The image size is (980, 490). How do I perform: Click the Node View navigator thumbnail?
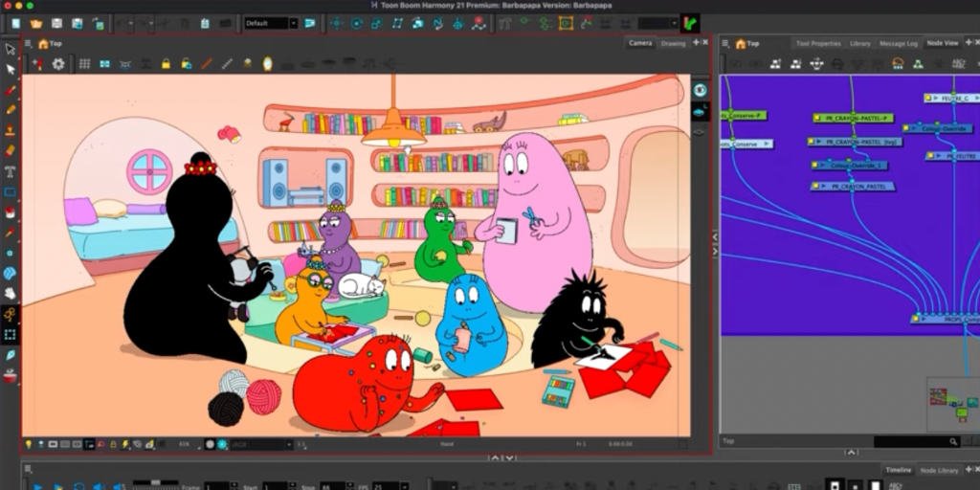point(952,404)
